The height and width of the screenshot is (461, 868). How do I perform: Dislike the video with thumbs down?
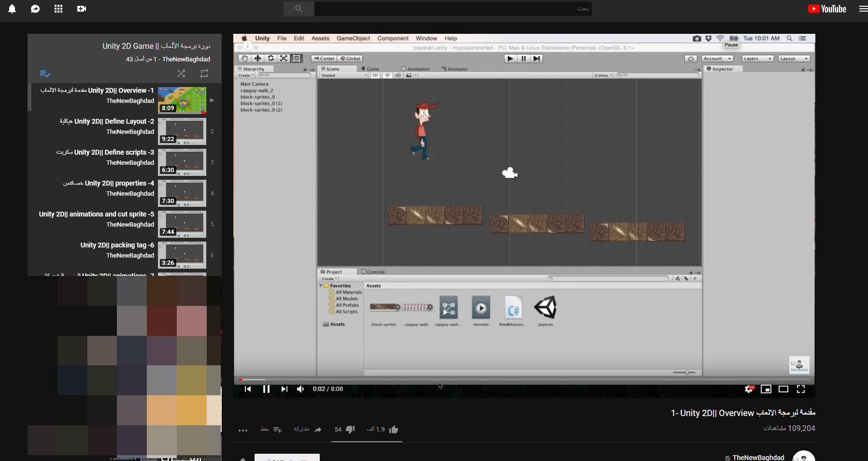(x=351, y=429)
